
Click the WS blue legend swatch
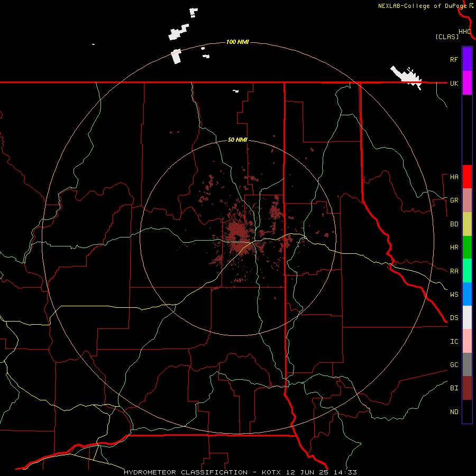(467, 294)
